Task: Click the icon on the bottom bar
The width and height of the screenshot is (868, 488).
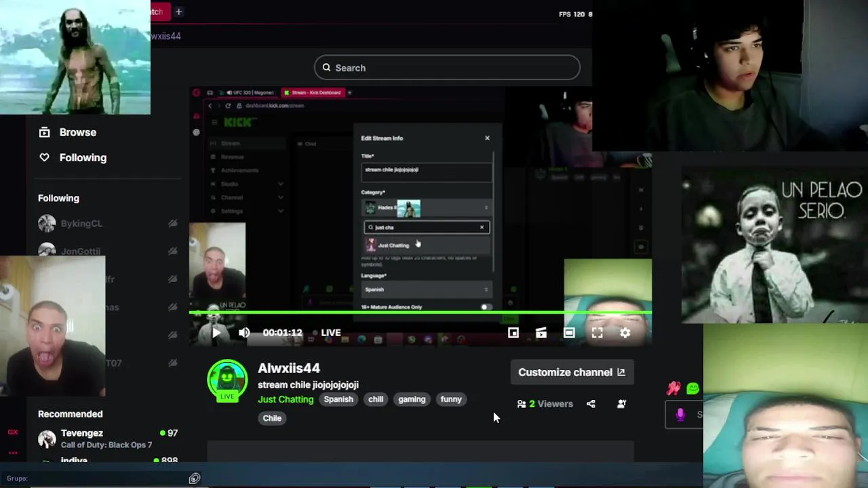Action: tap(195, 479)
